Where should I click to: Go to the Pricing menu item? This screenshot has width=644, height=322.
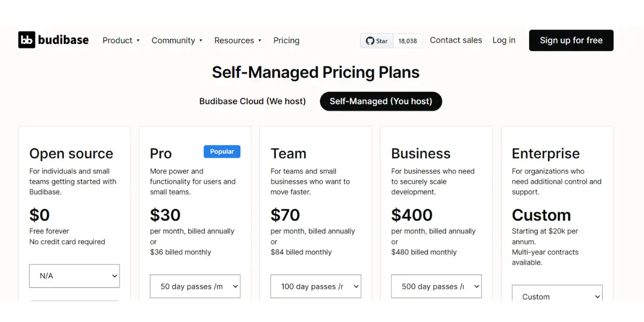286,40
